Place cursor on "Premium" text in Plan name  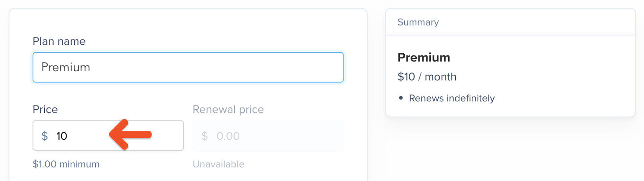point(66,67)
